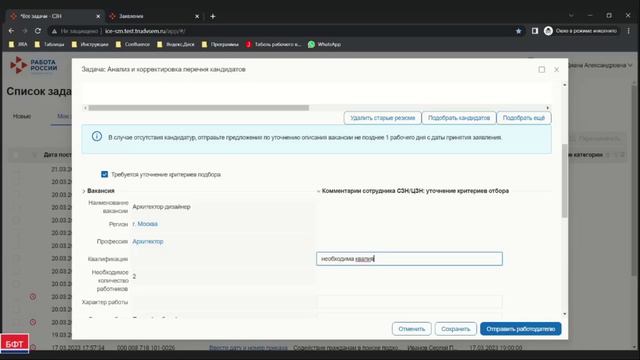640x360 pixels.
Task: Click the Характер работы comment field
Action: 409,302
